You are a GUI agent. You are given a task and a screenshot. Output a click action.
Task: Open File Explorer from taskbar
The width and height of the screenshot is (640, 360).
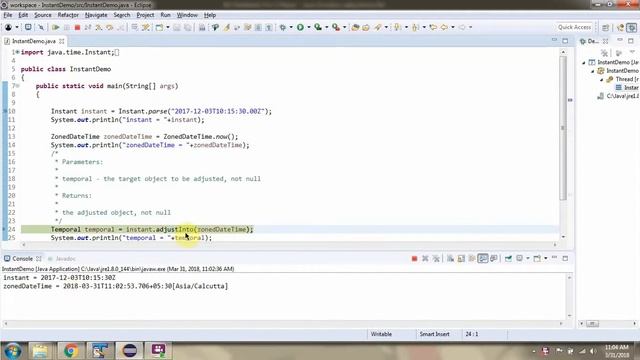pyautogui.click(x=40, y=351)
